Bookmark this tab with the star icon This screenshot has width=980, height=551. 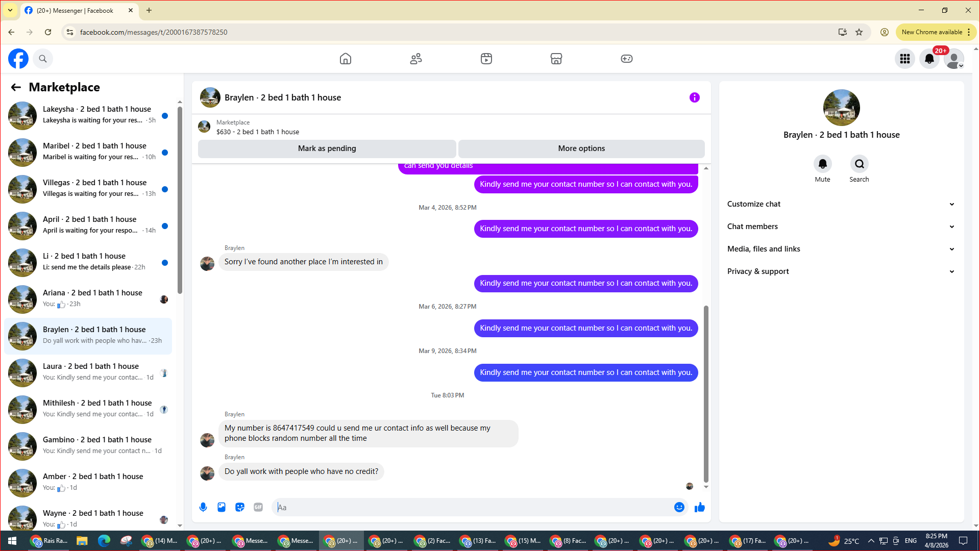coord(859,32)
